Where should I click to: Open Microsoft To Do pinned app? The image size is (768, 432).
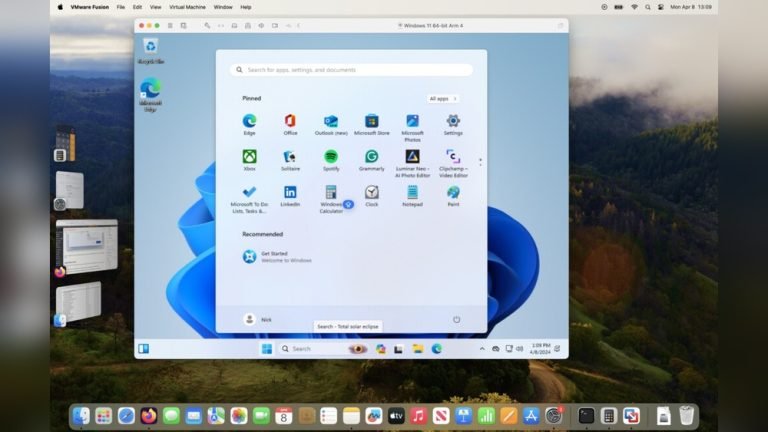(249, 199)
